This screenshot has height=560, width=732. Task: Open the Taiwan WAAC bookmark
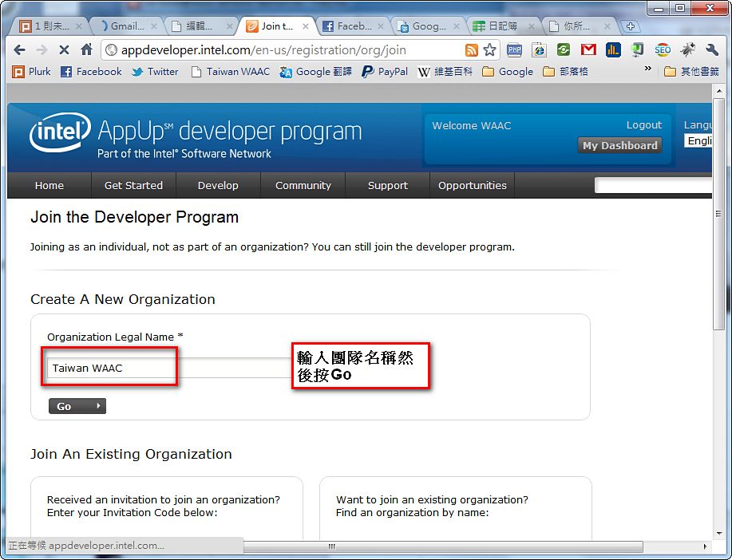231,72
